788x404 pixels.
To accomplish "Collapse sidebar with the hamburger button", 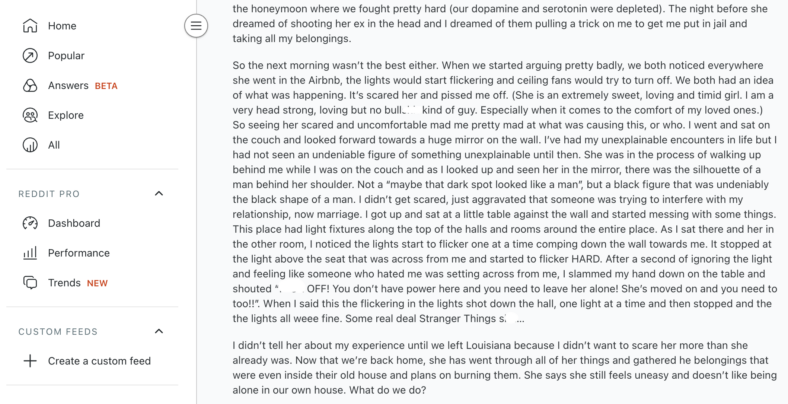I will (x=196, y=26).
